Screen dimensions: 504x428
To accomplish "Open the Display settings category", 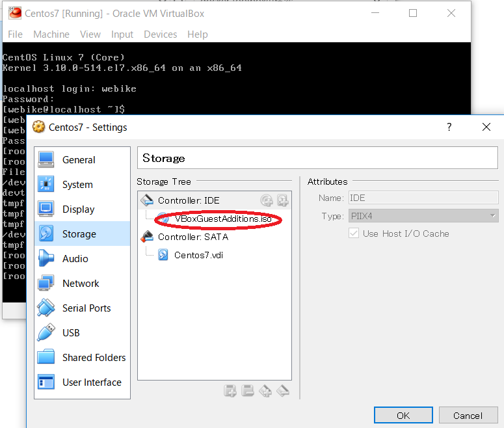I will pos(82,209).
